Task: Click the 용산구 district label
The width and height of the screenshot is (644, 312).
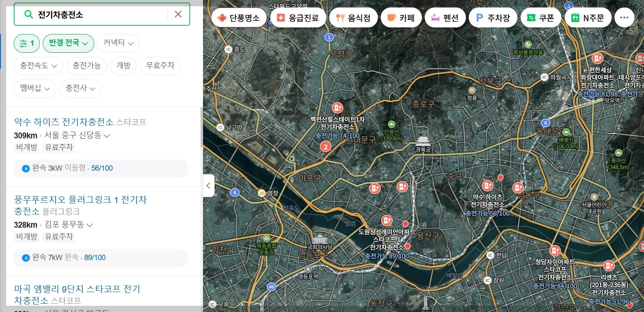Action: tap(428, 236)
